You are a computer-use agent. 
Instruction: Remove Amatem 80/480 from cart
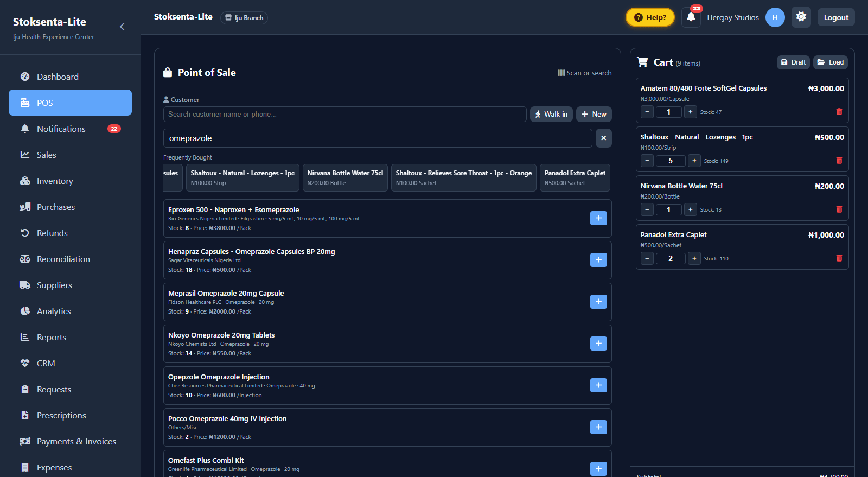[839, 112]
